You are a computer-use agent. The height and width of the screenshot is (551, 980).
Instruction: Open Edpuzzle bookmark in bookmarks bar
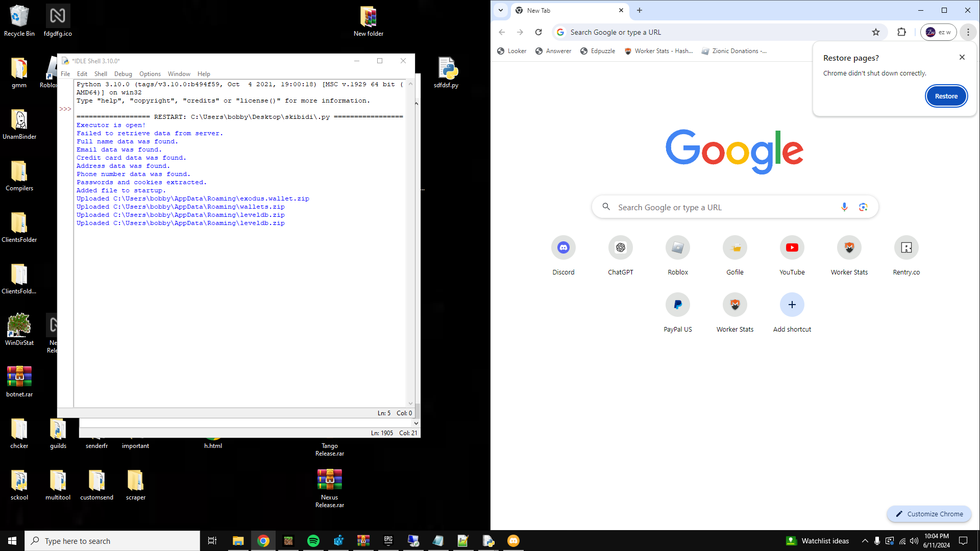click(x=598, y=51)
